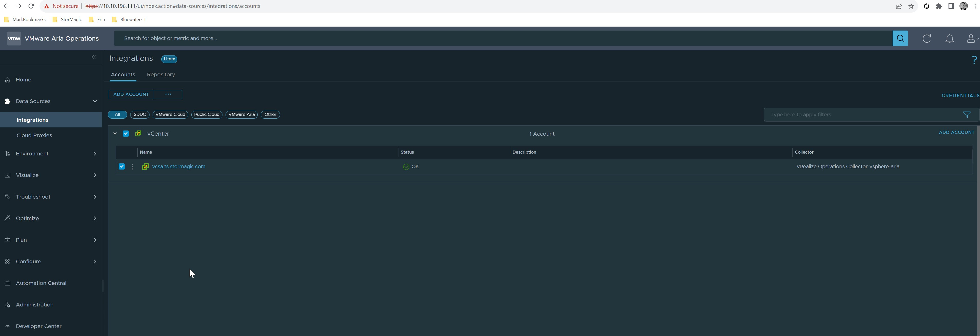The height and width of the screenshot is (336, 980).
Task: Select the Other filter chip
Action: [270, 115]
